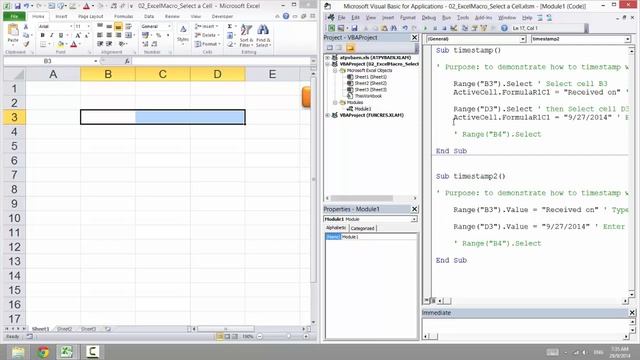640x360 pixels.
Task: Click the VBA Help blue question icon
Action: 504,28
